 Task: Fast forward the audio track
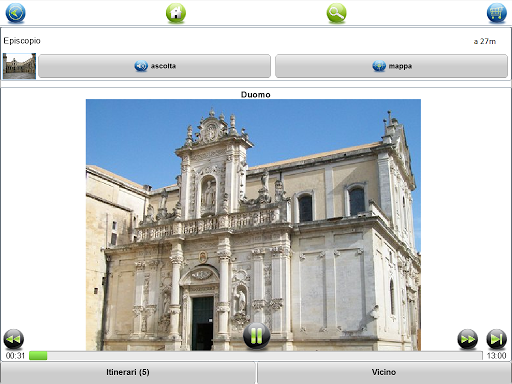467,339
